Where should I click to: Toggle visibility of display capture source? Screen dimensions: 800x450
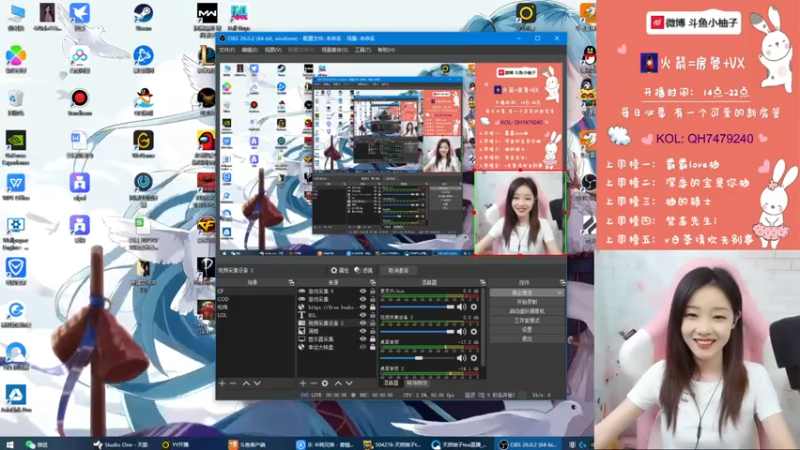(x=363, y=339)
